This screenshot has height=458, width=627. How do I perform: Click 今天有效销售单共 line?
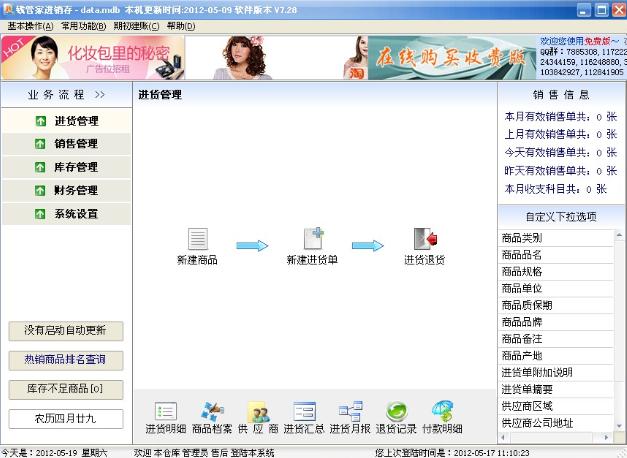pyautogui.click(x=561, y=152)
